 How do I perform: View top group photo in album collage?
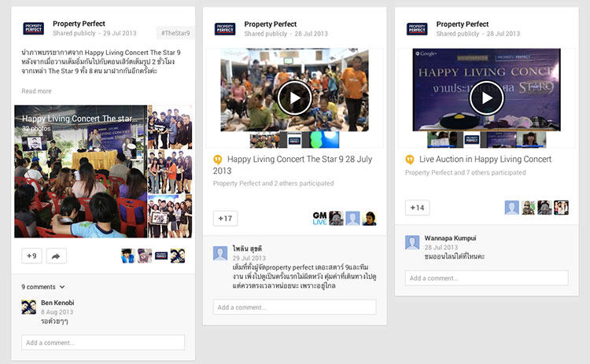click(170, 127)
